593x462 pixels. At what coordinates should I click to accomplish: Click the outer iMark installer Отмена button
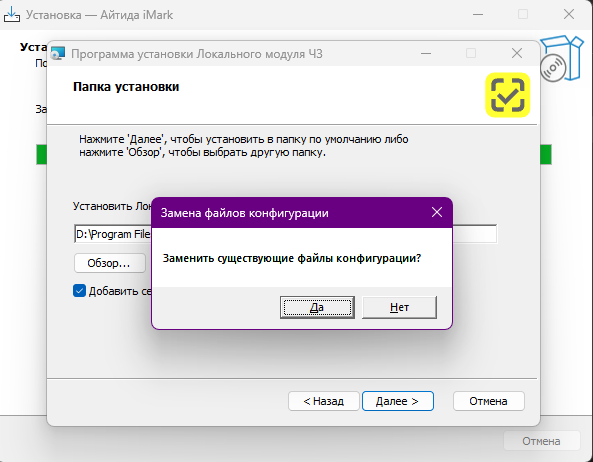[x=542, y=441]
